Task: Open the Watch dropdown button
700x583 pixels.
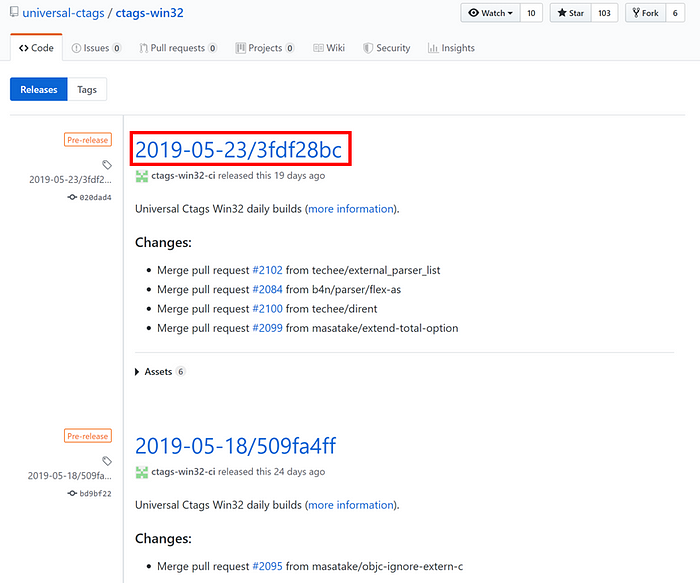Action: [x=491, y=13]
